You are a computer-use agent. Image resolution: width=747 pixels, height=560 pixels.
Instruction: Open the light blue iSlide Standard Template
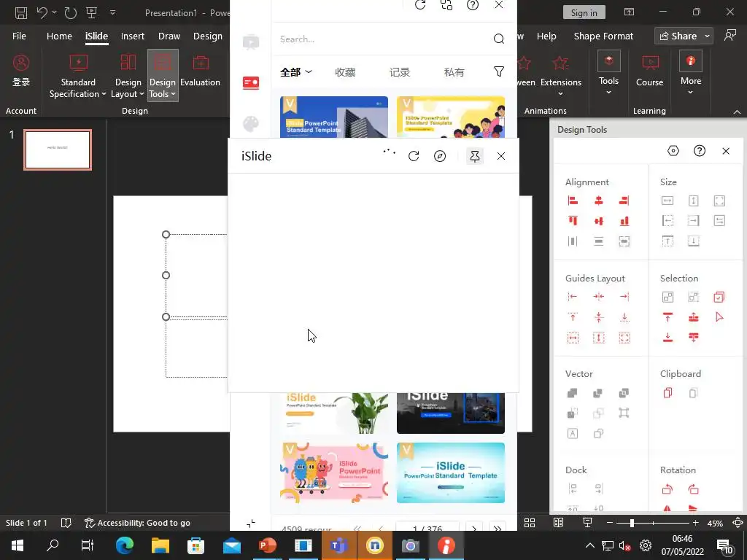point(451,472)
